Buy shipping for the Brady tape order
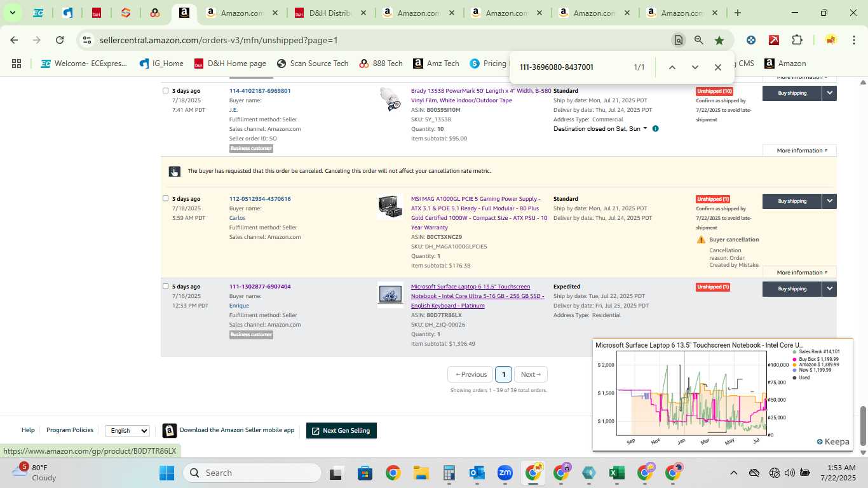This screenshot has height=488, width=868. (x=792, y=93)
